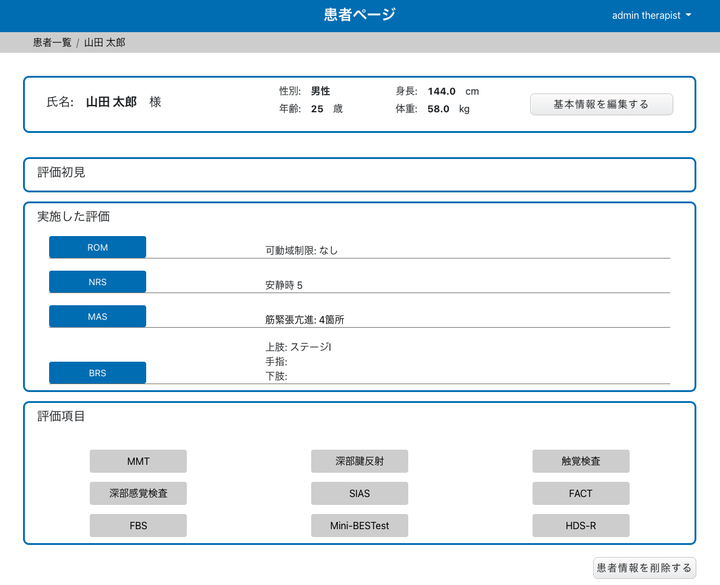Viewport: 720px width, 585px height.
Task: Start the MMT evaluation
Action: 138,461
